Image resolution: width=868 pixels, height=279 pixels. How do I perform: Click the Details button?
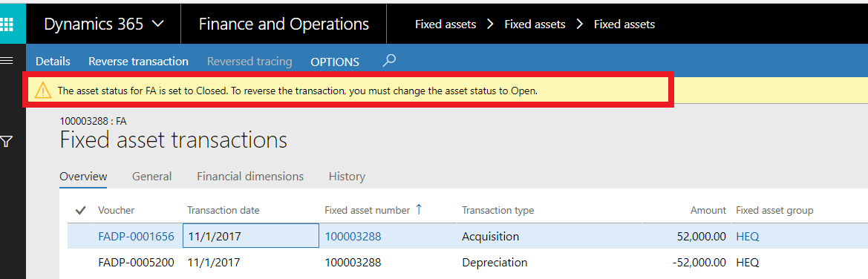(x=53, y=62)
